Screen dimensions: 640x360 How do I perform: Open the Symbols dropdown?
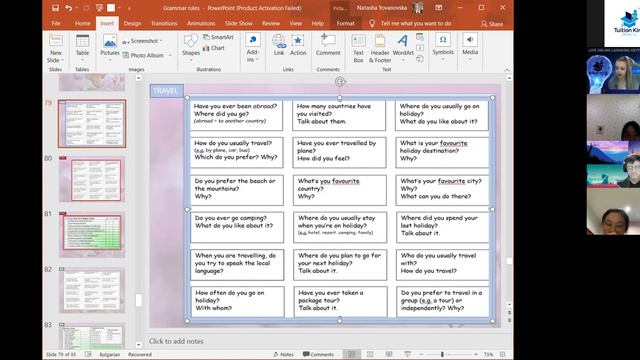point(443,47)
